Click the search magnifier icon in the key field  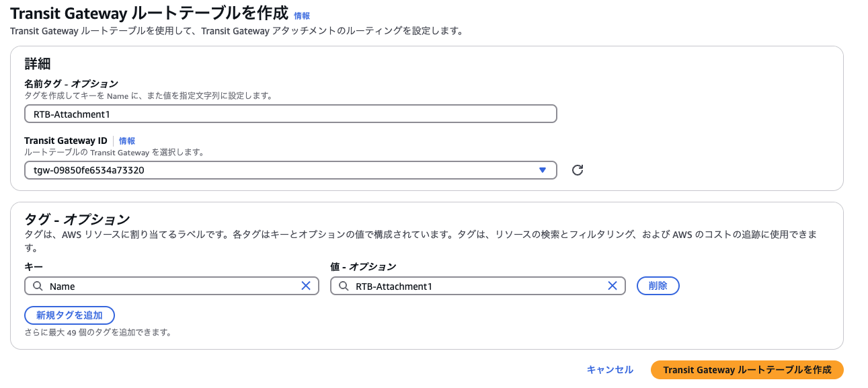click(x=38, y=286)
